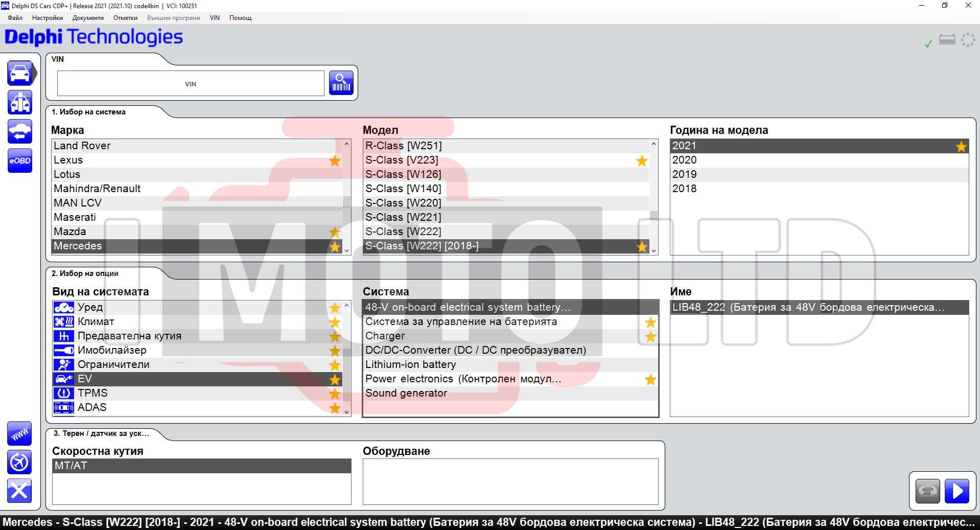This screenshot has height=530, width=980.
Task: Select the radar icon next to ADAS
Action: pyautogui.click(x=64, y=408)
